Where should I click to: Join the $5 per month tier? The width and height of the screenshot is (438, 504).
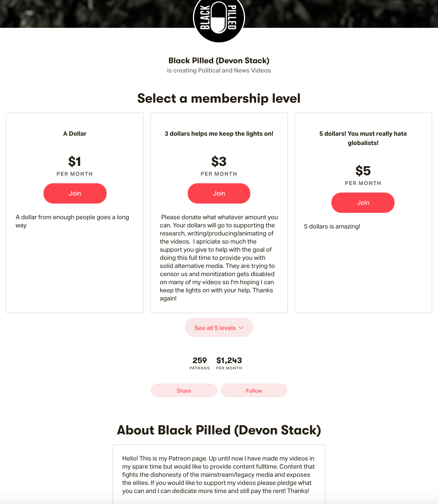click(x=363, y=203)
